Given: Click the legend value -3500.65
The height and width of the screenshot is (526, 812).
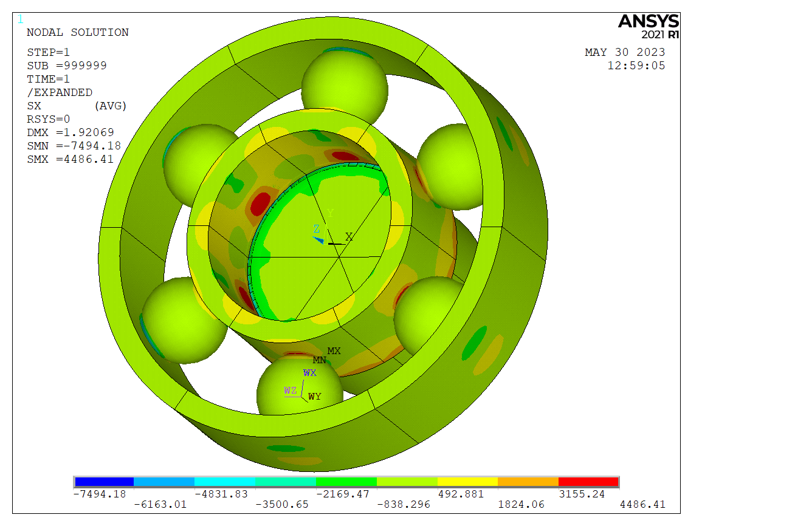Looking at the screenshot, I should point(282,504).
